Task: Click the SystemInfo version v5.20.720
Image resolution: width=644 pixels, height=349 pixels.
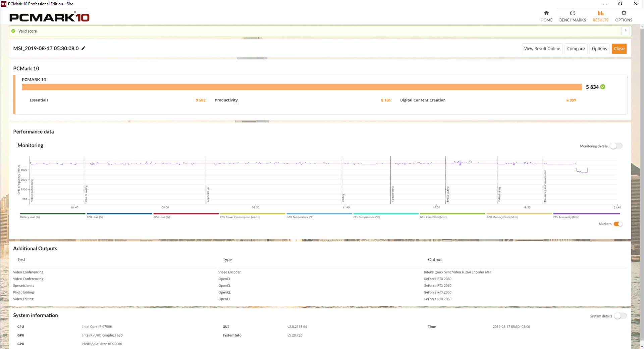Action: (295, 335)
